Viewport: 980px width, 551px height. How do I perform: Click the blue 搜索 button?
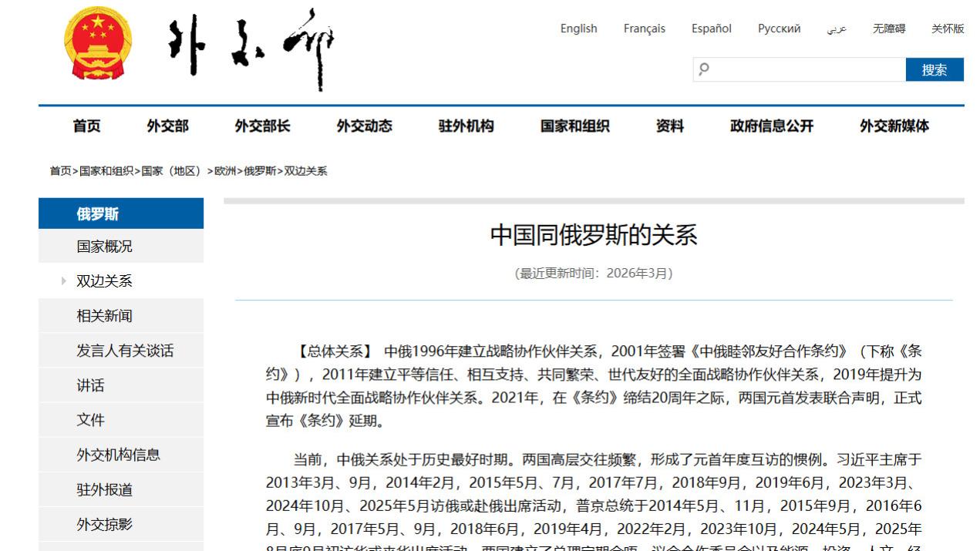[x=935, y=69]
